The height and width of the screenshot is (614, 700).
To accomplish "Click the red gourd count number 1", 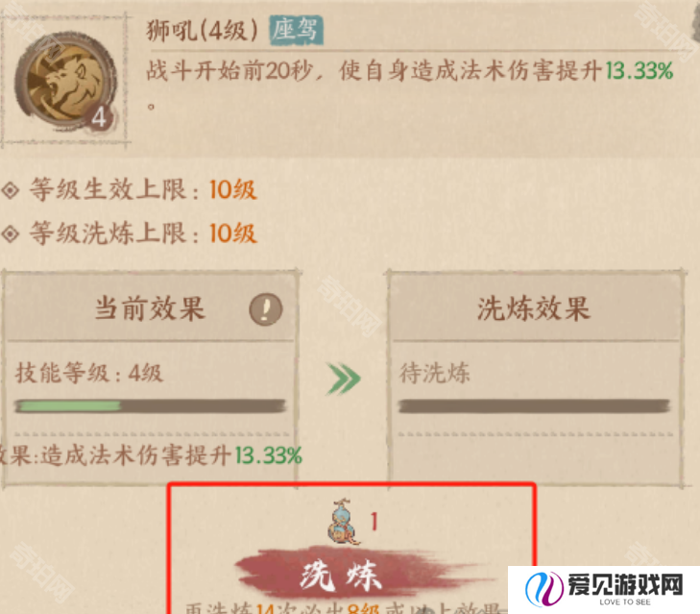I will (374, 522).
